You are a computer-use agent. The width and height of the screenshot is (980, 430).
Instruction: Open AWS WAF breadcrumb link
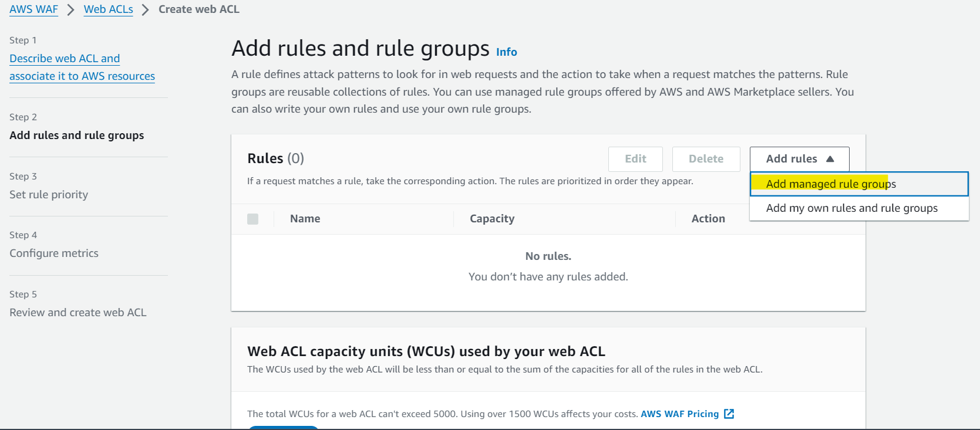(33, 9)
